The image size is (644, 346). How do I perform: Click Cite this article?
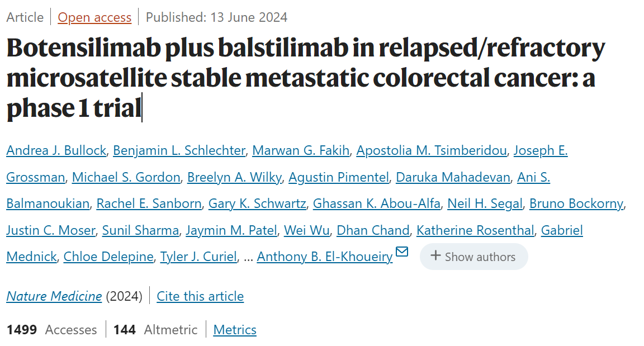tap(200, 296)
